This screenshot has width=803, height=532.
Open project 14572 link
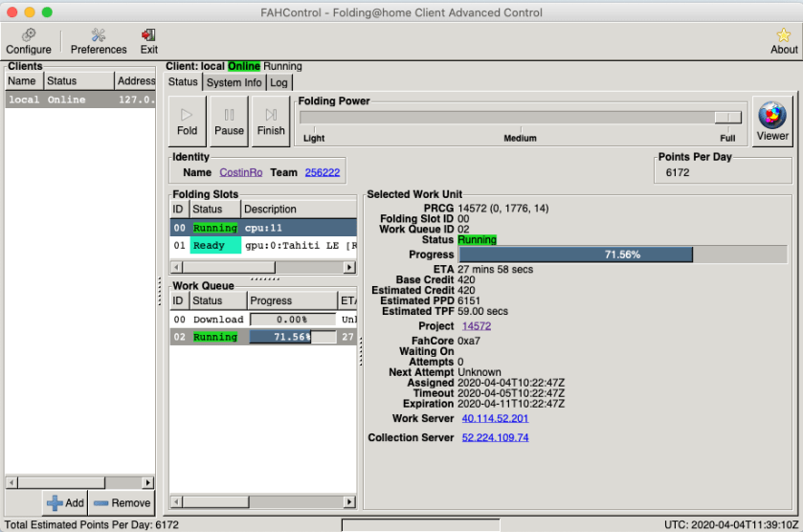click(476, 326)
